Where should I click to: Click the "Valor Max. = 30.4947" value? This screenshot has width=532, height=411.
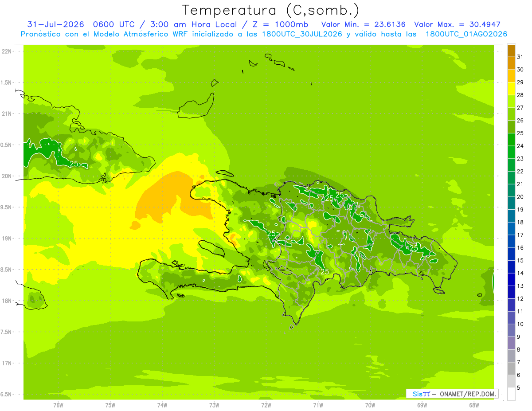click(x=457, y=24)
